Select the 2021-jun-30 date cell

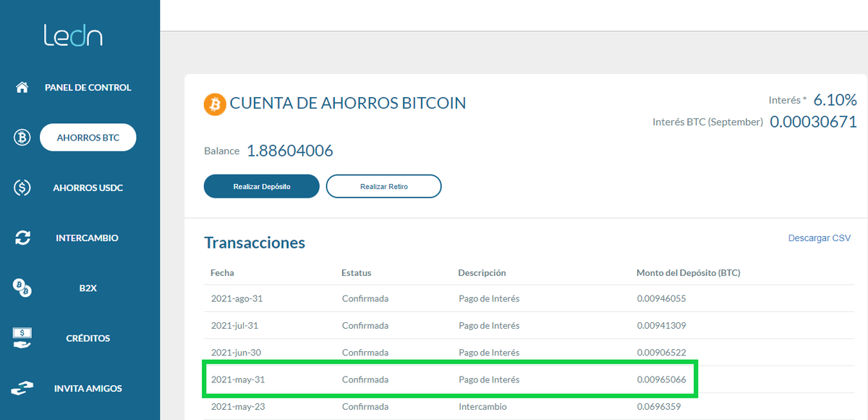(x=235, y=353)
